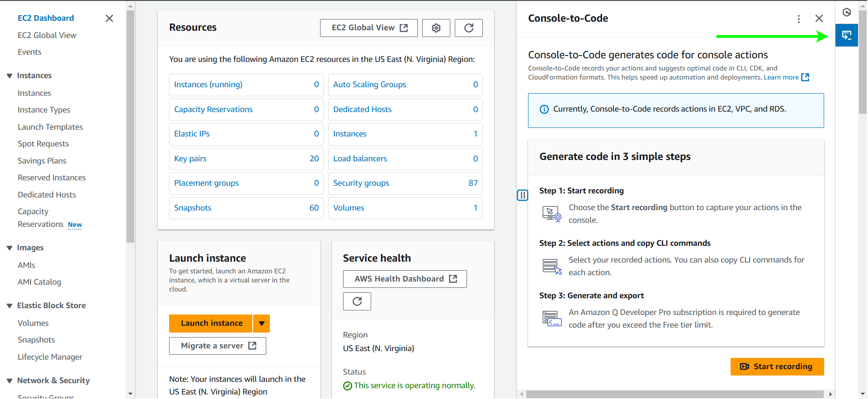Image resolution: width=868 pixels, height=399 pixels.
Task: Click Security groups count 87
Action: [473, 183]
